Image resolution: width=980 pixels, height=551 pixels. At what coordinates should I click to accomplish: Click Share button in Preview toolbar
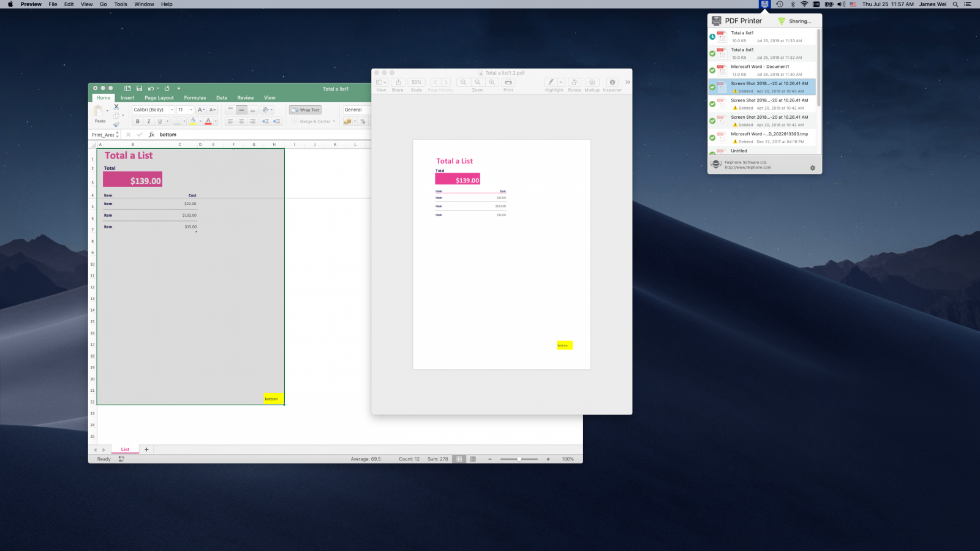398,82
